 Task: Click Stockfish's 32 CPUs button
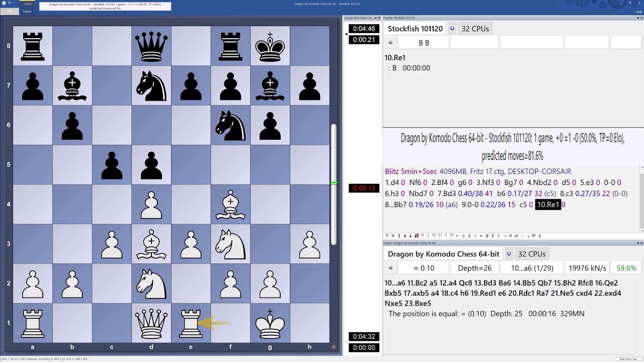click(475, 29)
